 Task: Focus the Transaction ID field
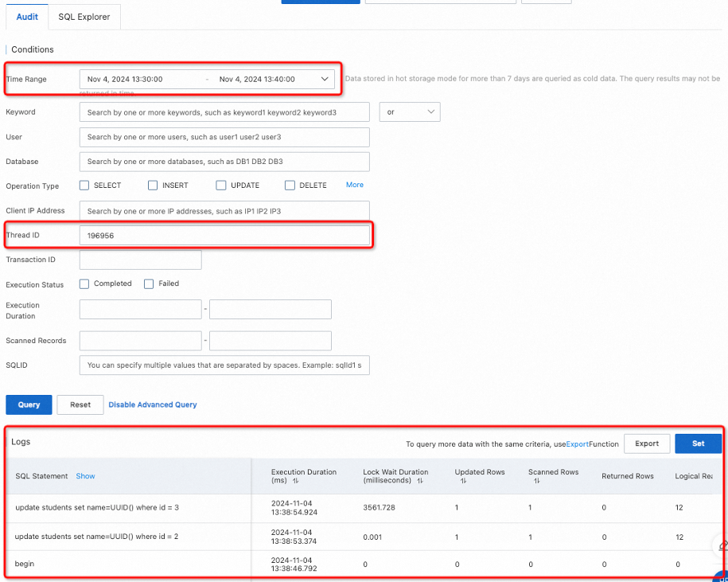[x=141, y=260]
